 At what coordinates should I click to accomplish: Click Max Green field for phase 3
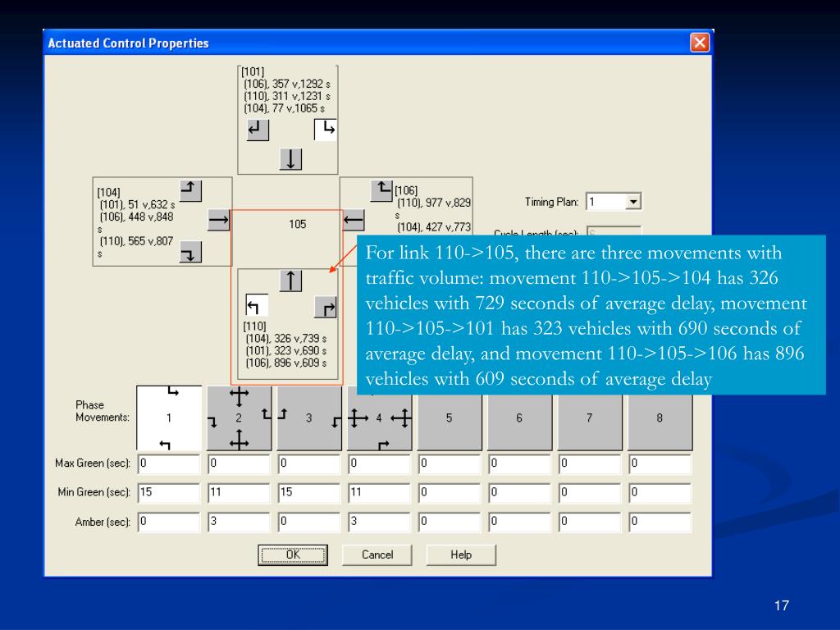click(x=309, y=464)
